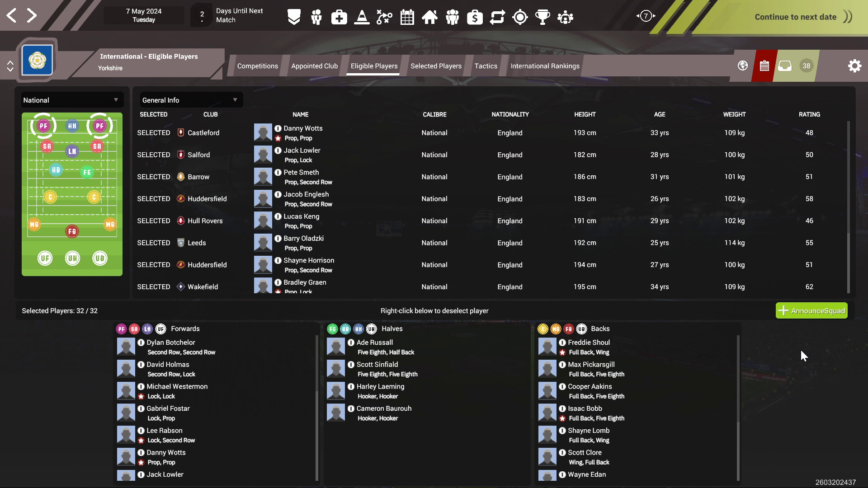
Task: Open the International Rankings tab
Action: pos(545,66)
